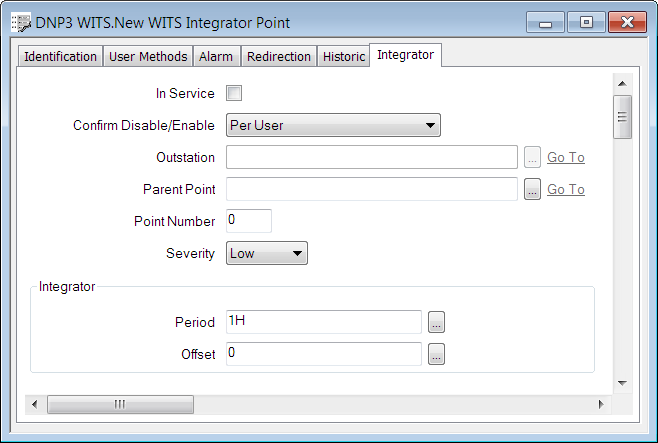Open the Confirm Disable/Enable dropdown
658x443 pixels.
(x=333, y=125)
